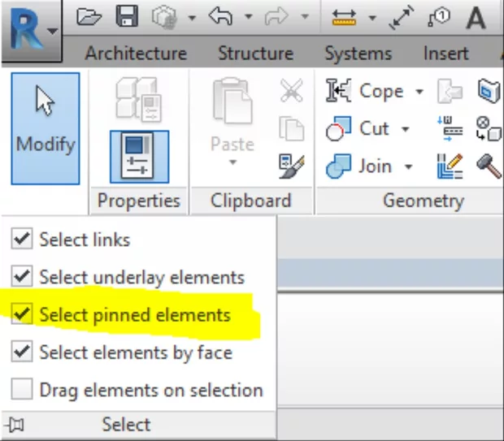Select the Cope tool
The width and height of the screenshot is (504, 441).
pos(365,91)
